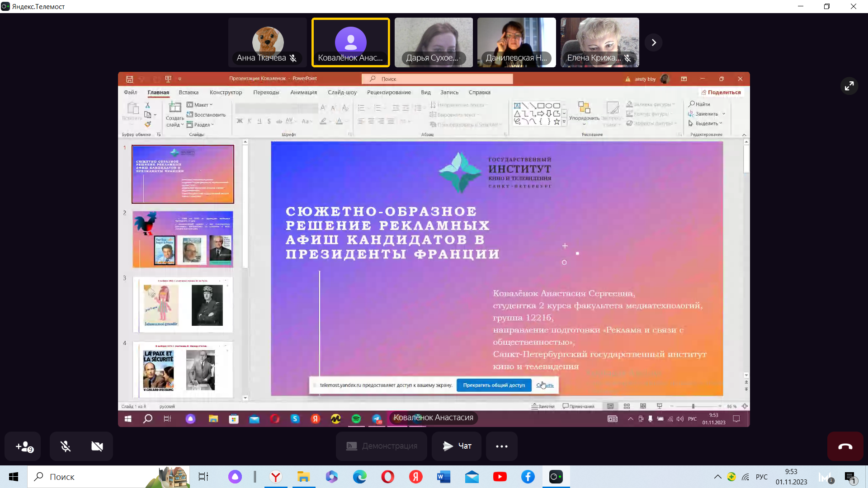
Task: Select Данилевская participant video tile
Action: click(x=517, y=42)
